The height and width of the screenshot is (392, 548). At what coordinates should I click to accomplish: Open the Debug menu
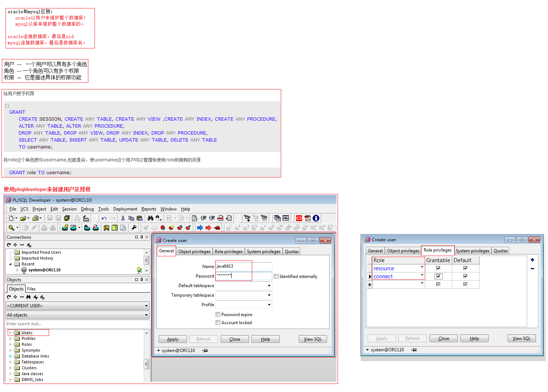87,209
